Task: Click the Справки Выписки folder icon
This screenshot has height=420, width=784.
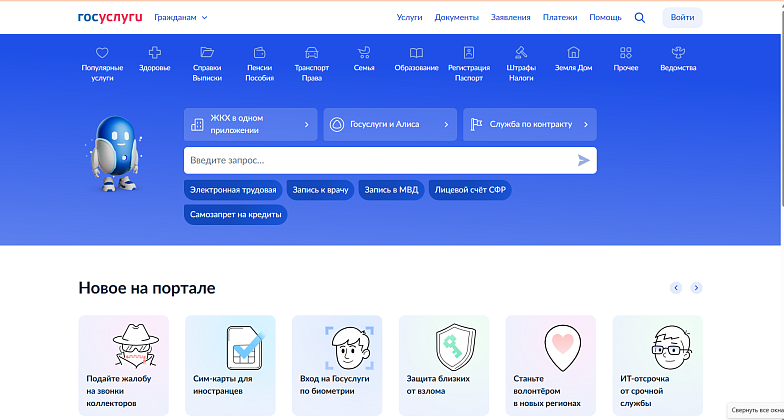Action: point(207,53)
